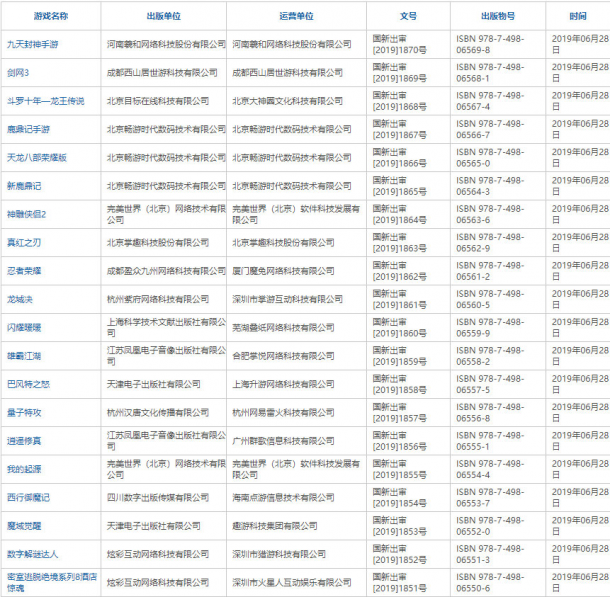Select approval number 国新出审[2019]1869号
Image resolution: width=610 pixels, height=597 pixels.
tap(400, 73)
